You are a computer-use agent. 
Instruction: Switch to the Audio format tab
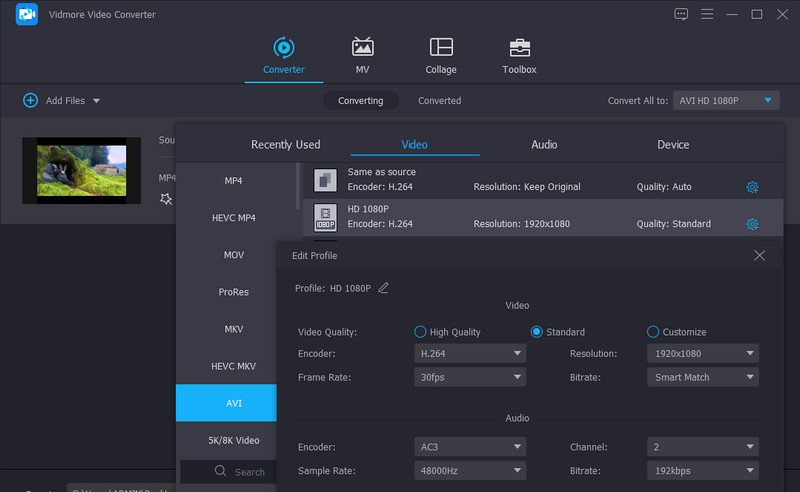pyautogui.click(x=544, y=145)
